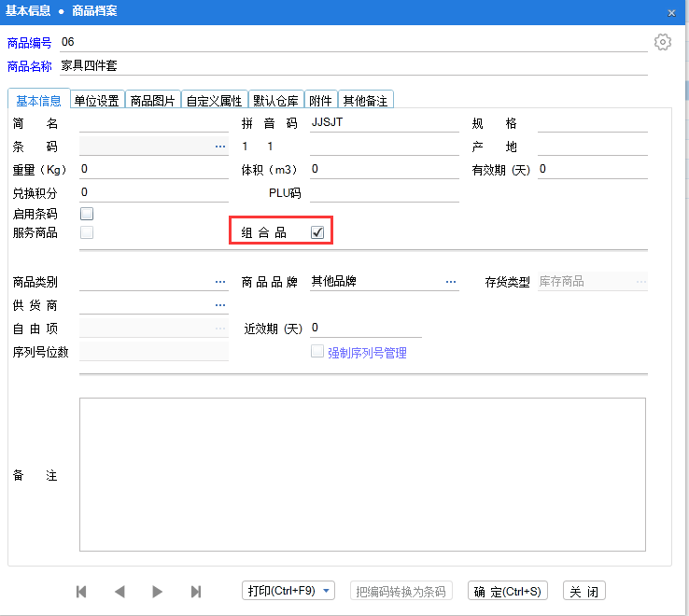Switch to the 基本信息 tab
689x616 pixels.
[38, 101]
